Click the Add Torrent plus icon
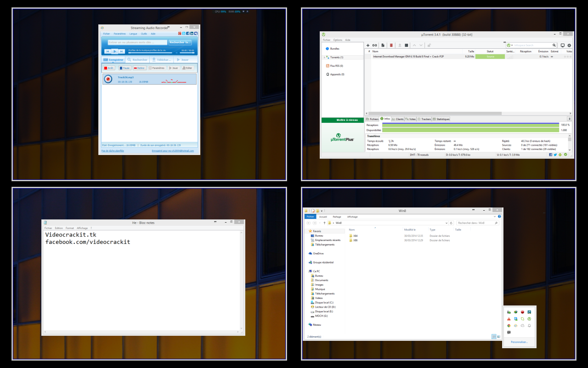This screenshot has height=368, width=588. pos(368,45)
